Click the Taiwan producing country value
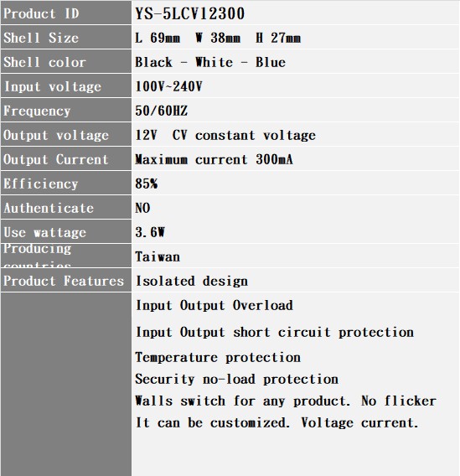 [158, 256]
